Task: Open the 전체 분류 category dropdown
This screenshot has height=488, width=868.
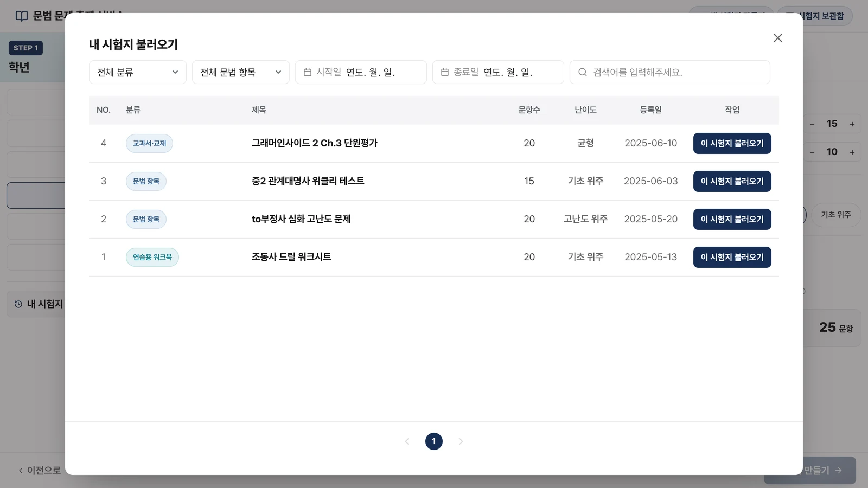Action: coord(138,72)
